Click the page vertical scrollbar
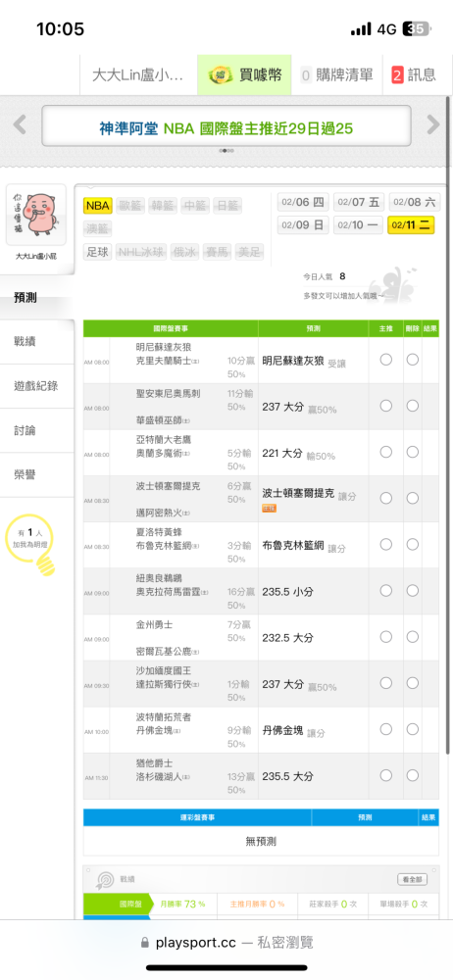The image size is (453, 980). pos(448,425)
